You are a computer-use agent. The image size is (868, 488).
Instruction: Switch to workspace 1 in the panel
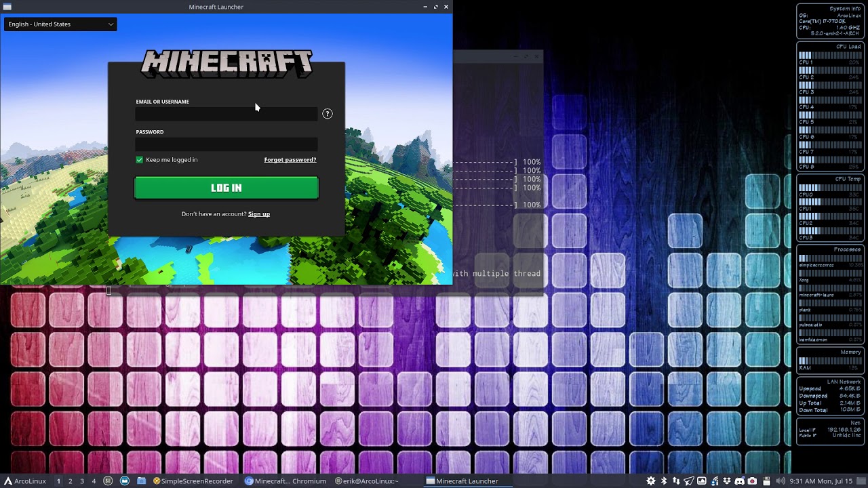click(x=58, y=481)
